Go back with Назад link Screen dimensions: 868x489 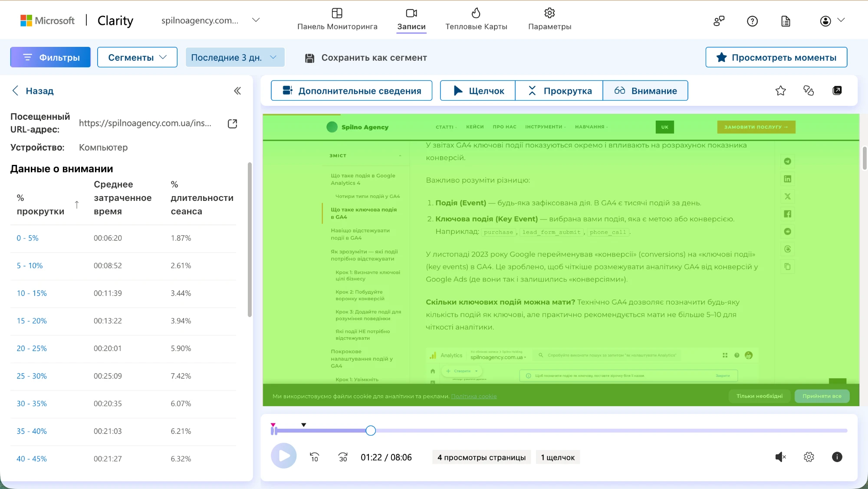(33, 91)
